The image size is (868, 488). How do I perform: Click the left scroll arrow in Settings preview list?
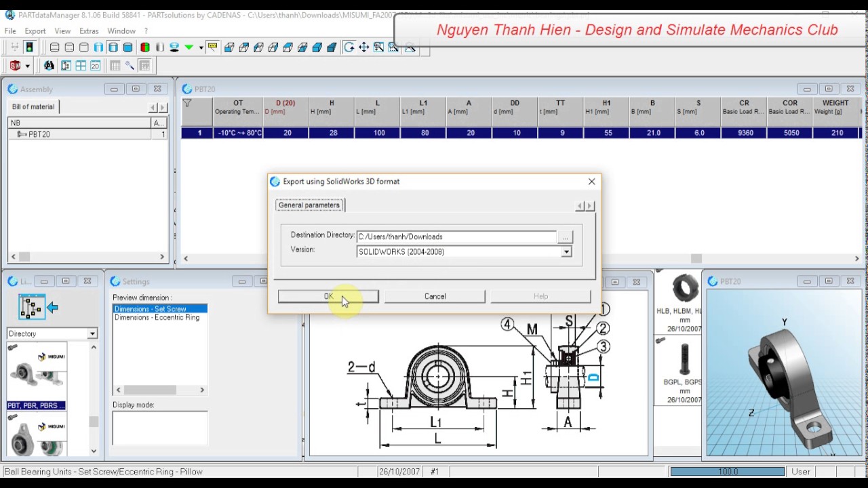[x=119, y=390]
